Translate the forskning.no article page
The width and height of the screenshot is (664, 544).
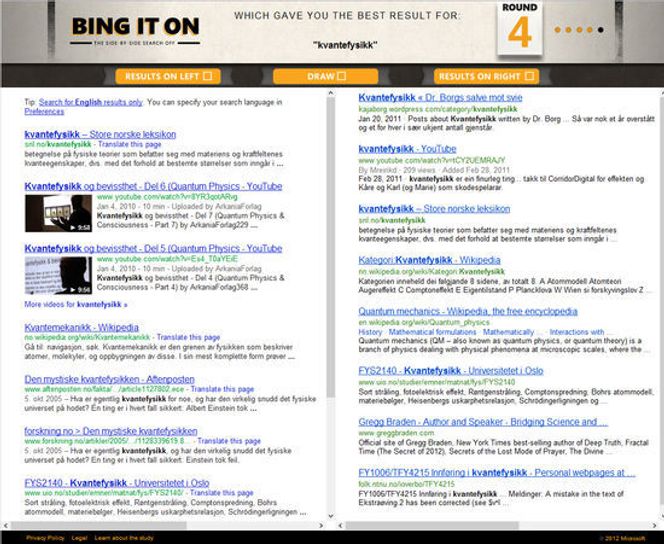click(x=229, y=441)
